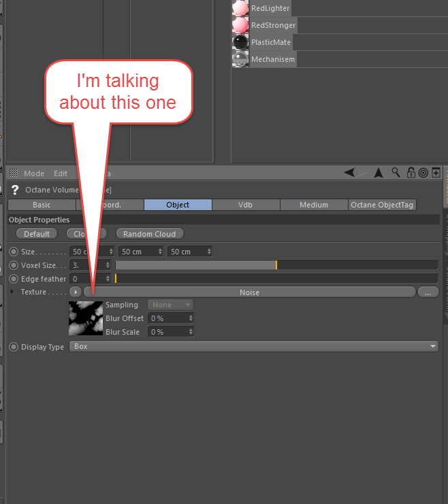Open the Octane ObjectTag tab

(382, 205)
